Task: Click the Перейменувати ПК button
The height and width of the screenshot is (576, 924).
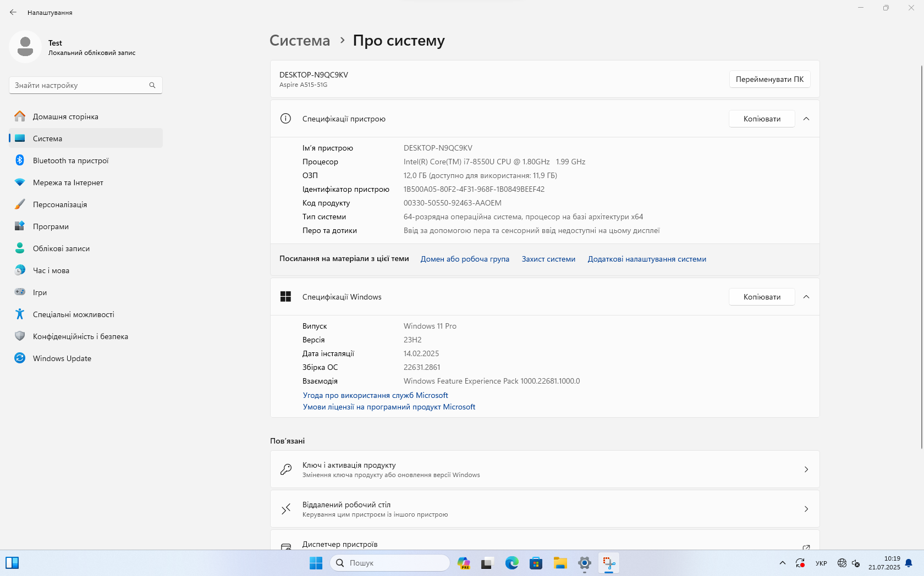Action: (769, 79)
